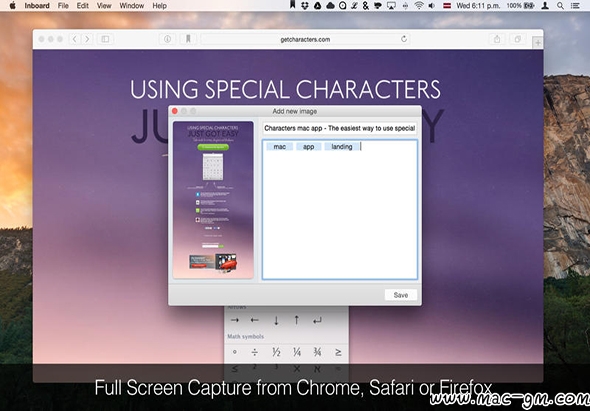Open Notification Center
Screen dimensions: 590x411
575,6
